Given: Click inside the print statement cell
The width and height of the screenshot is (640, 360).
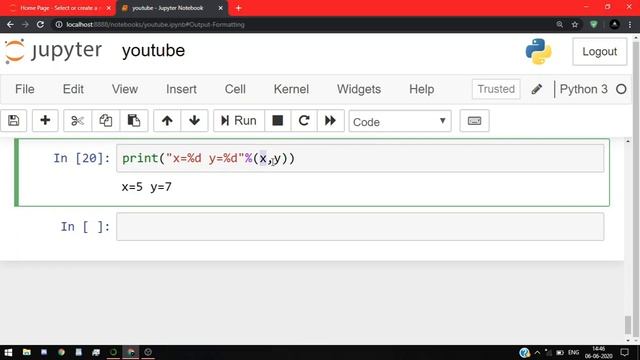Looking at the screenshot, I should [360, 158].
